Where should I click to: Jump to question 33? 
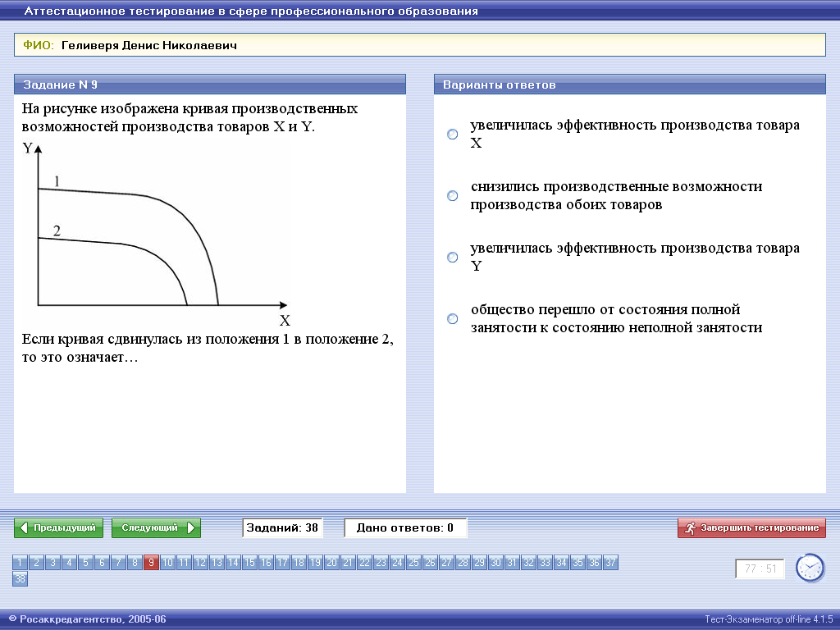[545, 563]
